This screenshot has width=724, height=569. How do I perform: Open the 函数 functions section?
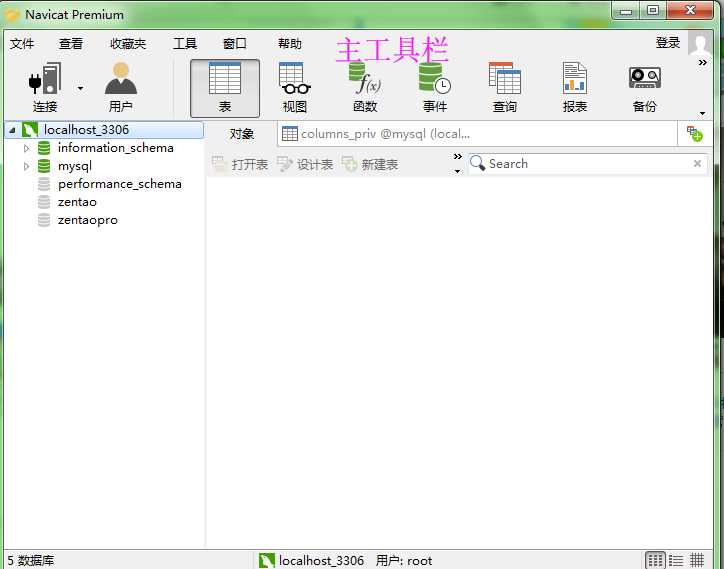365,88
